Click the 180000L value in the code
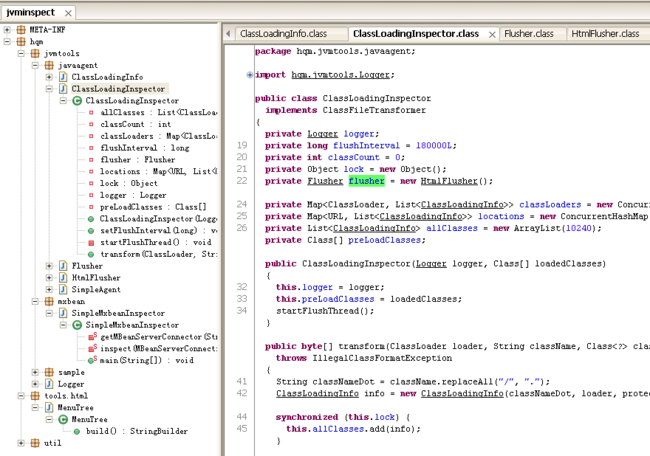Image resolution: width=650 pixels, height=456 pixels. coord(434,146)
